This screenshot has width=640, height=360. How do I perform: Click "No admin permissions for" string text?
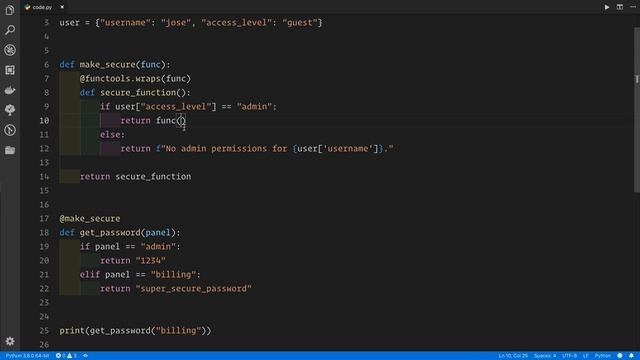point(226,149)
